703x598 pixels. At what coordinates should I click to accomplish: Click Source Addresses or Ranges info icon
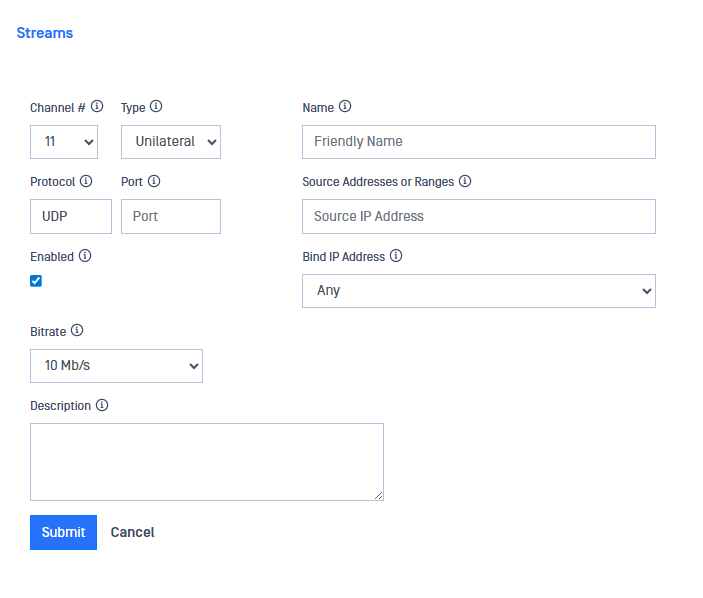pos(465,181)
